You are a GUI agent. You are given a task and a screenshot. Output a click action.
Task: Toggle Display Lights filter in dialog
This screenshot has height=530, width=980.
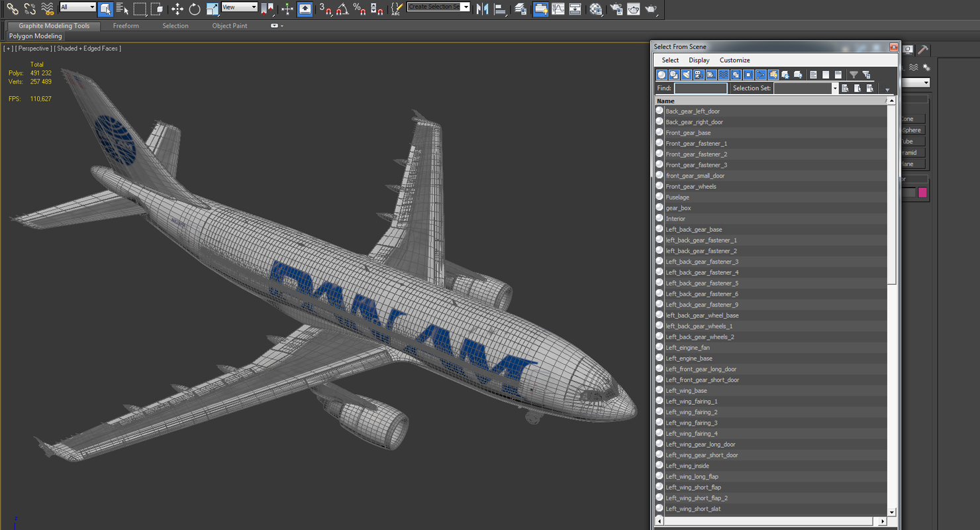pos(686,75)
